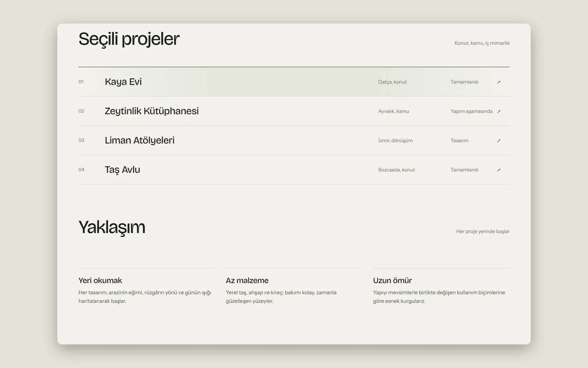
Task: Click the "Seçili projeler" heading
Action: click(x=129, y=39)
